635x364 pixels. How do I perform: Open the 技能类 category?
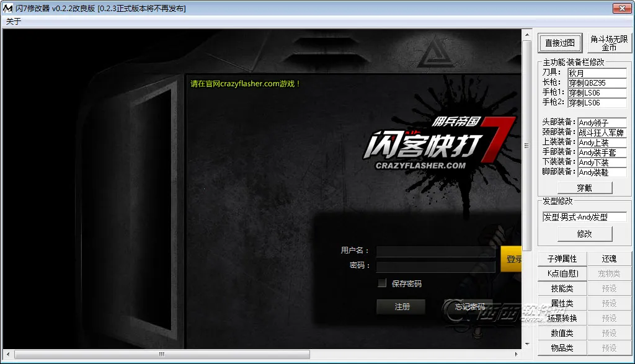tap(562, 288)
